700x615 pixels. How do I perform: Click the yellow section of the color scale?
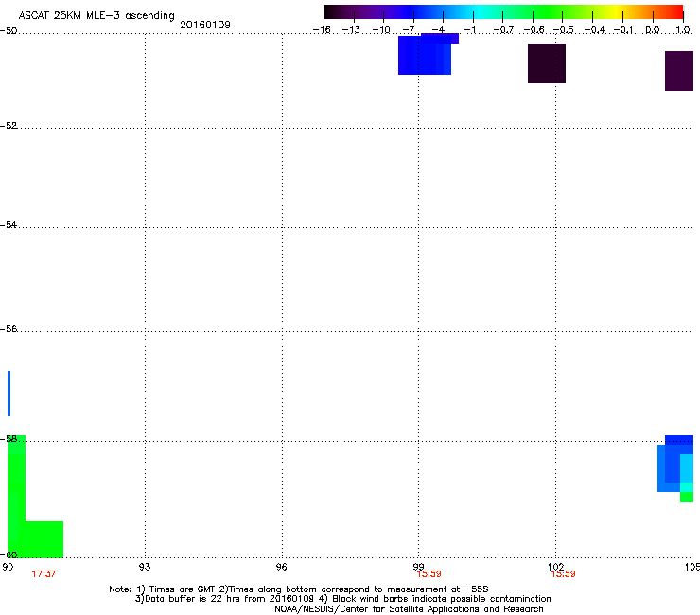[615, 11]
